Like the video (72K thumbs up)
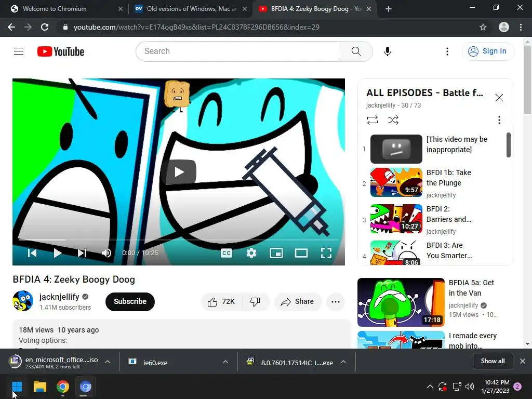 tap(221, 302)
